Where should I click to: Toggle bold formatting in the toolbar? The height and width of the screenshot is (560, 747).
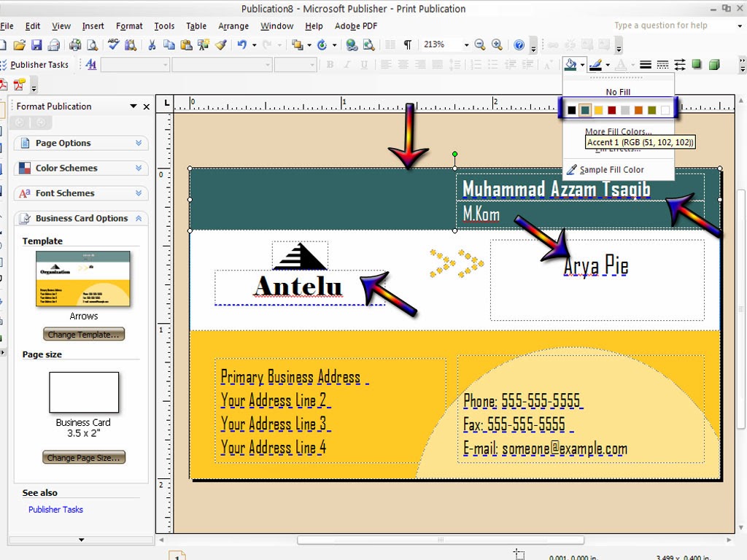point(330,64)
